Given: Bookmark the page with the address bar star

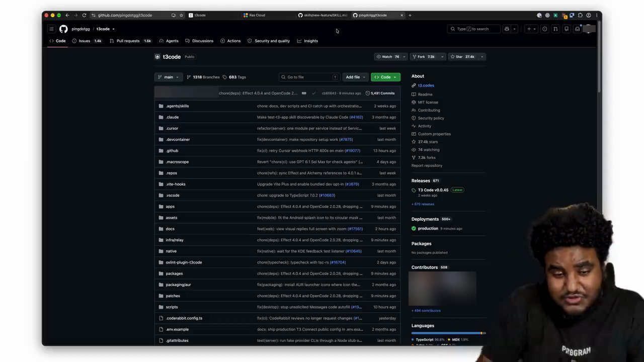Looking at the screenshot, I should pos(181,15).
